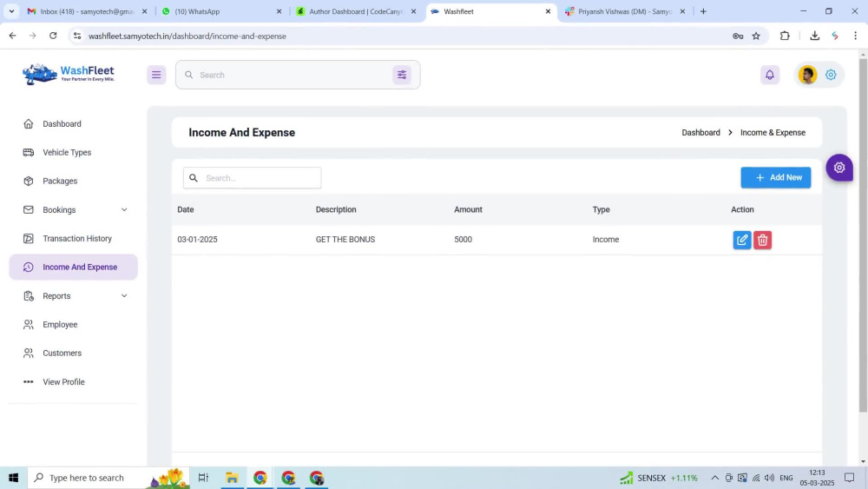Open notifications bell
The image size is (868, 489).
pos(769,75)
